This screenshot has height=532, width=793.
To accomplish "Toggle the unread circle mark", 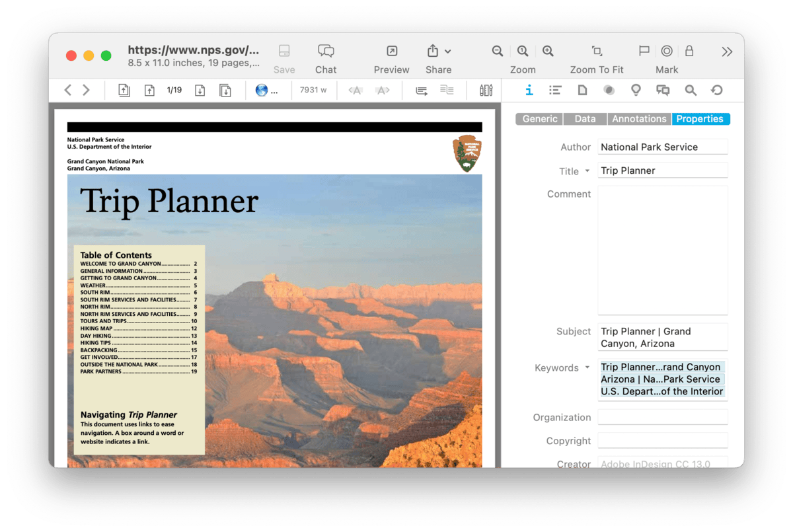I will (x=667, y=52).
